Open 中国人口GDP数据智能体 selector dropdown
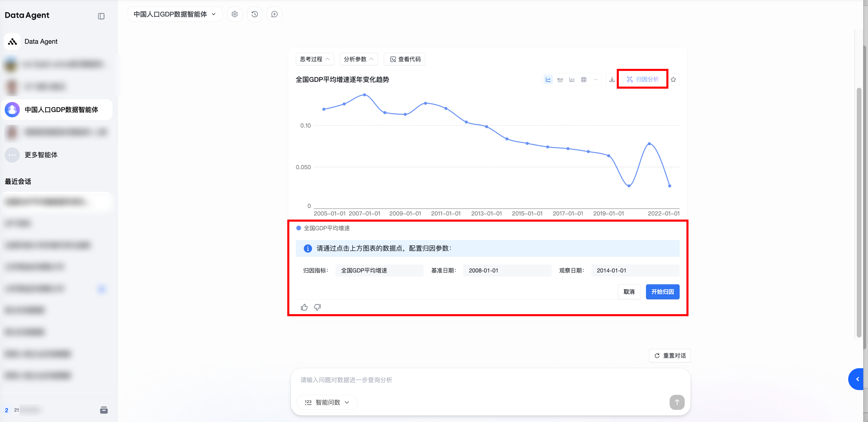This screenshot has height=422, width=868. coord(174,14)
